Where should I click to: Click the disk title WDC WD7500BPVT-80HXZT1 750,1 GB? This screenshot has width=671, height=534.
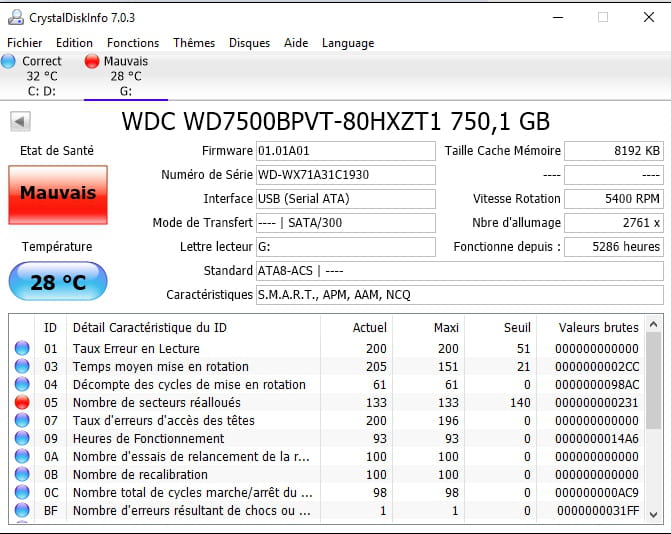pos(336,121)
